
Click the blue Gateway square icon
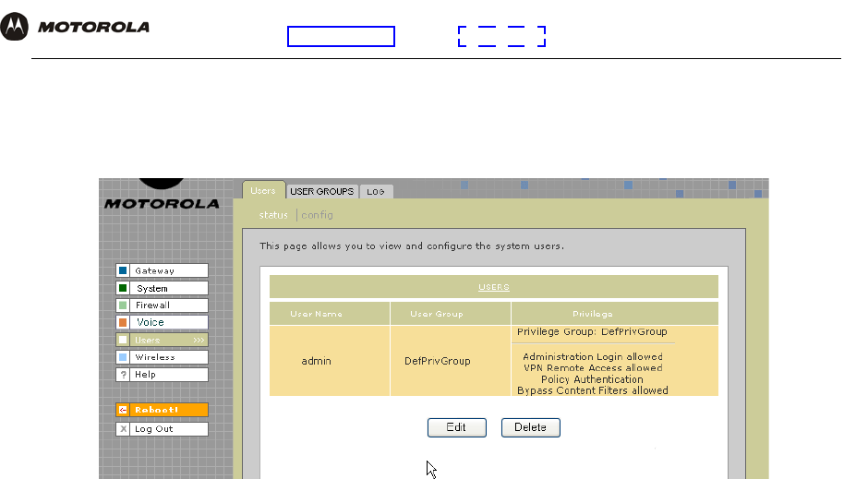click(123, 270)
